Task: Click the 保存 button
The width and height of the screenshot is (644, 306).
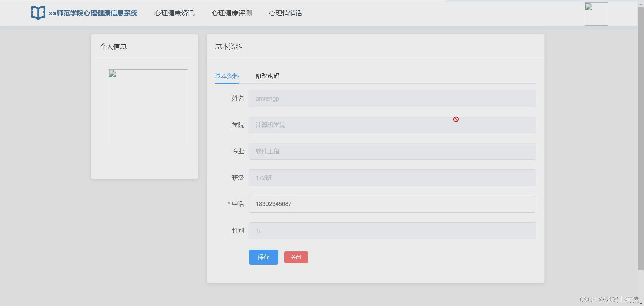Action: (x=263, y=257)
